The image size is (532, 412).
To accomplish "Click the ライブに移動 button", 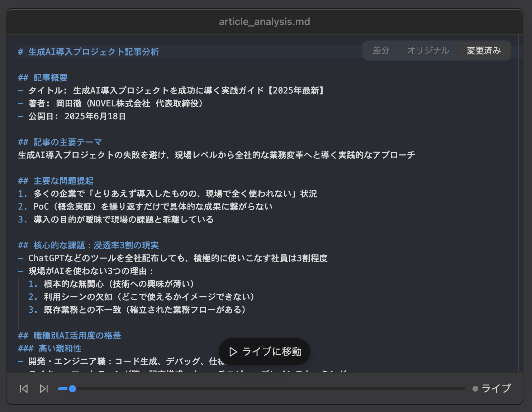I will click(x=265, y=352).
